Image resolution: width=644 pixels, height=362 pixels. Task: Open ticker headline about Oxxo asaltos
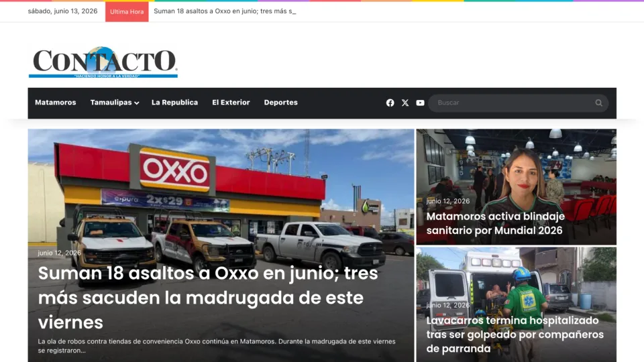coord(225,11)
